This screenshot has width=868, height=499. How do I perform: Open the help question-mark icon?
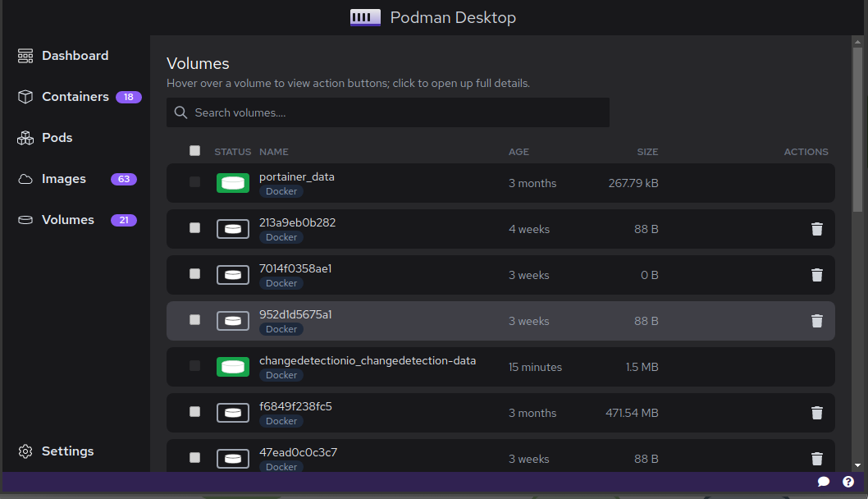coord(848,482)
